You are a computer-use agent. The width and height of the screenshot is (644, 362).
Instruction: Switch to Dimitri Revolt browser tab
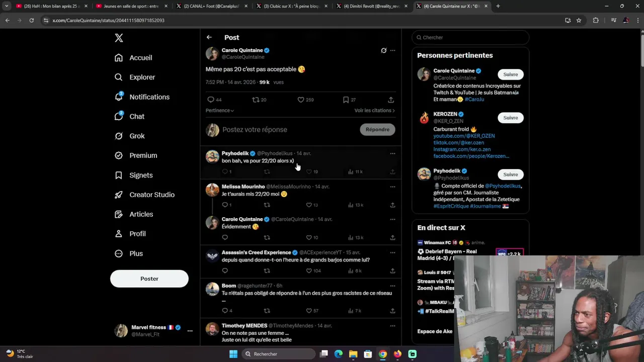click(x=371, y=6)
